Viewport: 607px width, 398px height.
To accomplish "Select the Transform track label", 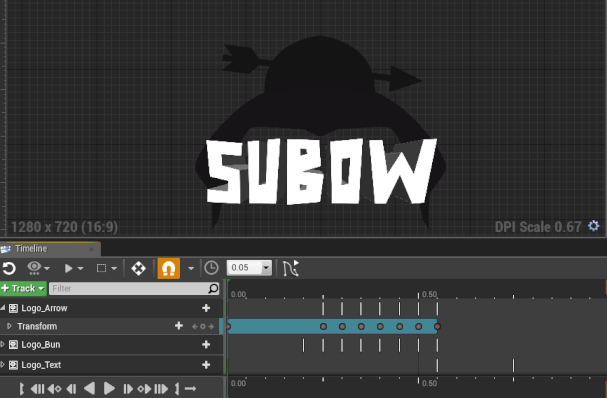I will [37, 326].
